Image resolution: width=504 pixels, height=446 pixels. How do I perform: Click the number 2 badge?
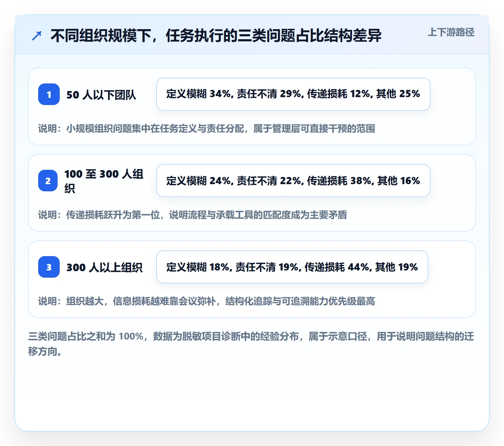click(x=48, y=181)
